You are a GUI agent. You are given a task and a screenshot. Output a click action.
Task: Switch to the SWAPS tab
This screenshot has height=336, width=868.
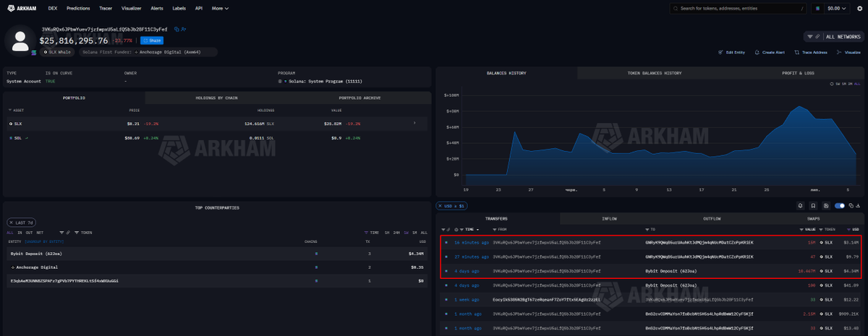tap(813, 218)
